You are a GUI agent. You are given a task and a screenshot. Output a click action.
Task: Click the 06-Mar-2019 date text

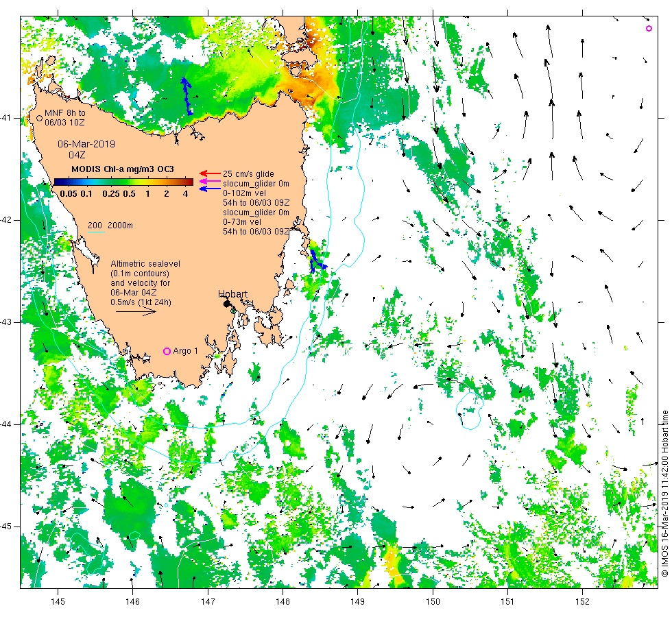coord(86,144)
